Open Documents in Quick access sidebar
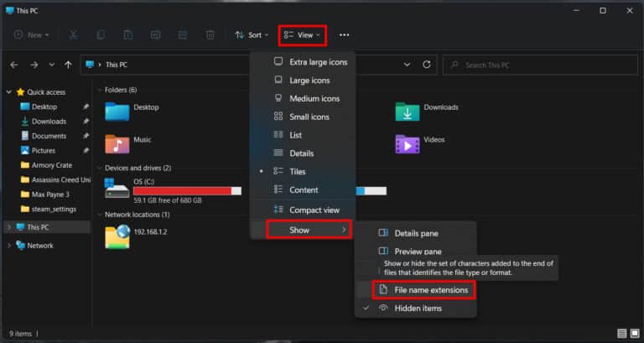 pos(49,136)
